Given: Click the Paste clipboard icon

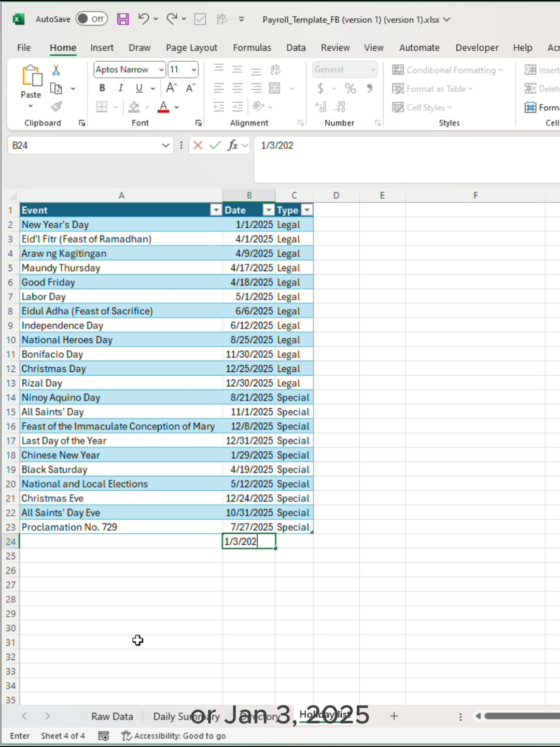Looking at the screenshot, I should (31, 76).
